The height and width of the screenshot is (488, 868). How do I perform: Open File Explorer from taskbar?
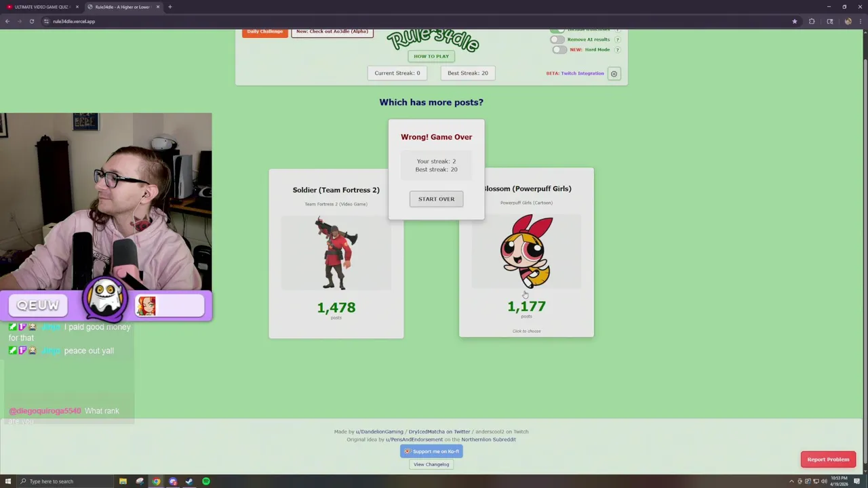[x=123, y=481]
